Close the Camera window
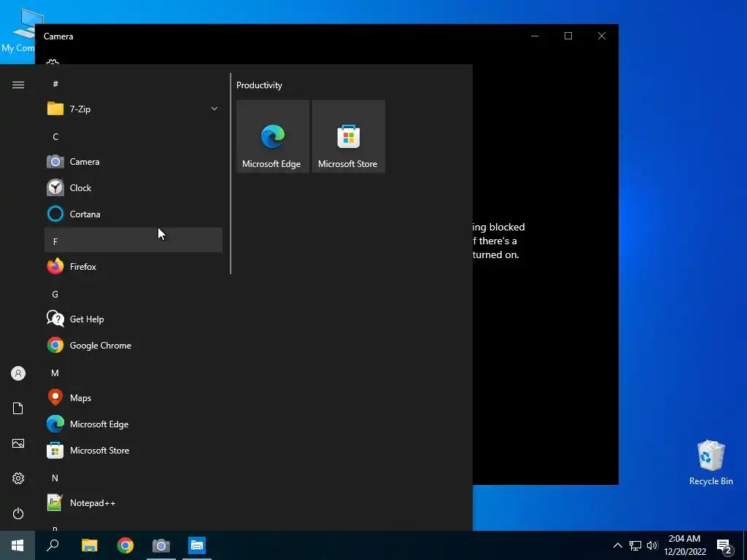Screen dimensions: 747x560 602,36
